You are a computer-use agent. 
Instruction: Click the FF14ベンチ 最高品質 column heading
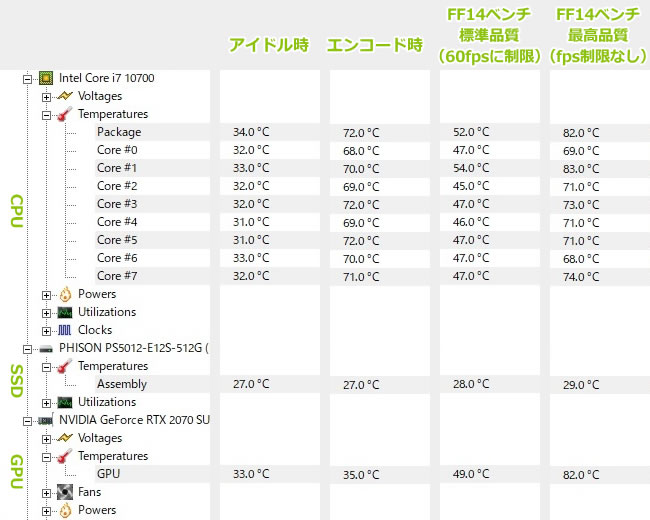598,35
